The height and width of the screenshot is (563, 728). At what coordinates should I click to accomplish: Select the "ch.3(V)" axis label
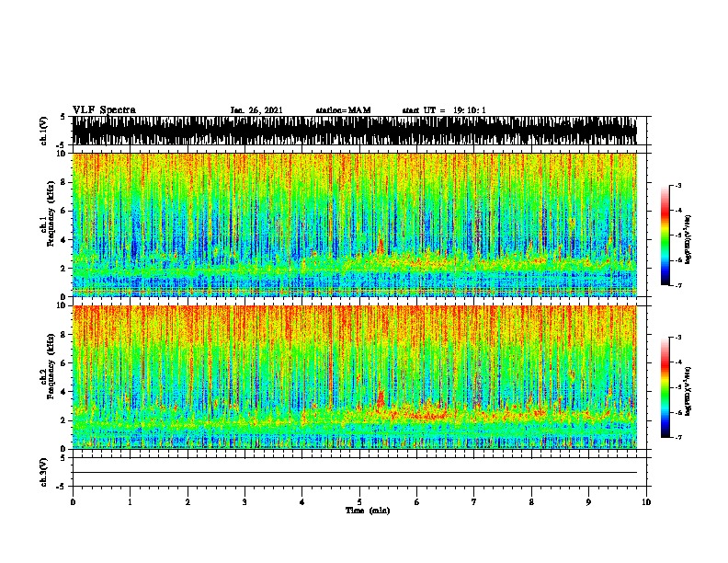[x=44, y=472]
